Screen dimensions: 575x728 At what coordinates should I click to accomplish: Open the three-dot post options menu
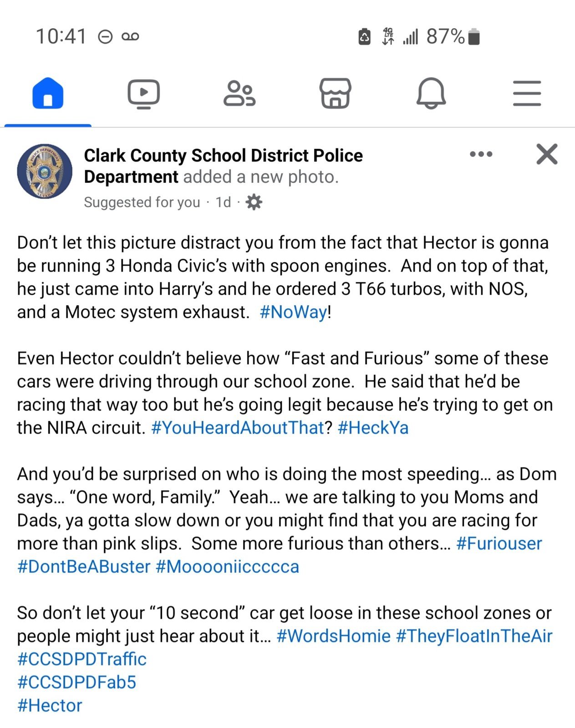pyautogui.click(x=481, y=154)
